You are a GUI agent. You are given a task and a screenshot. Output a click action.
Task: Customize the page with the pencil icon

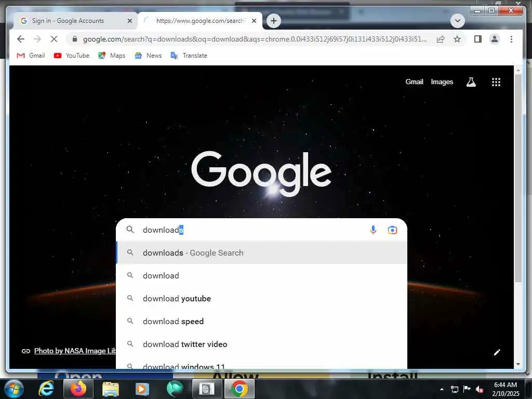pos(497,352)
